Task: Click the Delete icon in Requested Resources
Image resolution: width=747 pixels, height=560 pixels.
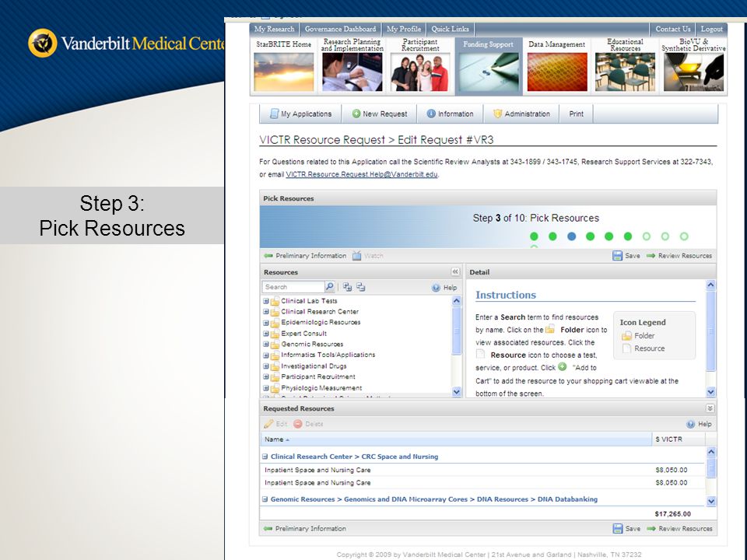Action: (298, 424)
